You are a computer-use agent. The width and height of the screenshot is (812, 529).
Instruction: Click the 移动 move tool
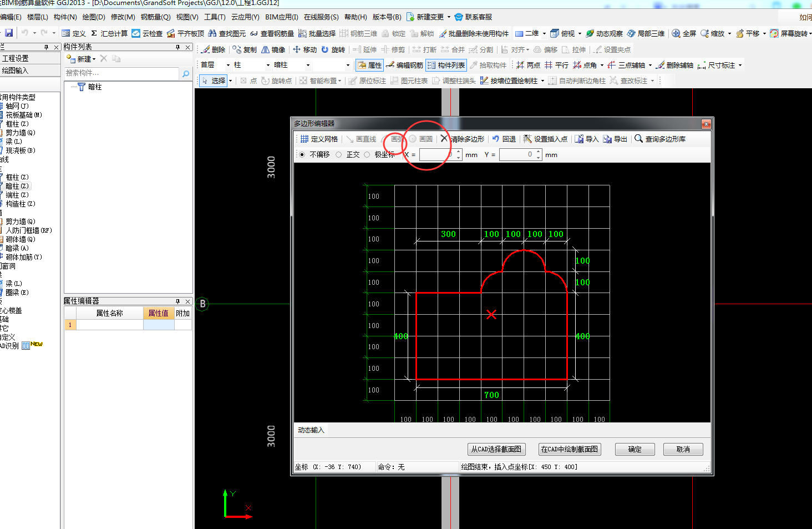(x=304, y=49)
